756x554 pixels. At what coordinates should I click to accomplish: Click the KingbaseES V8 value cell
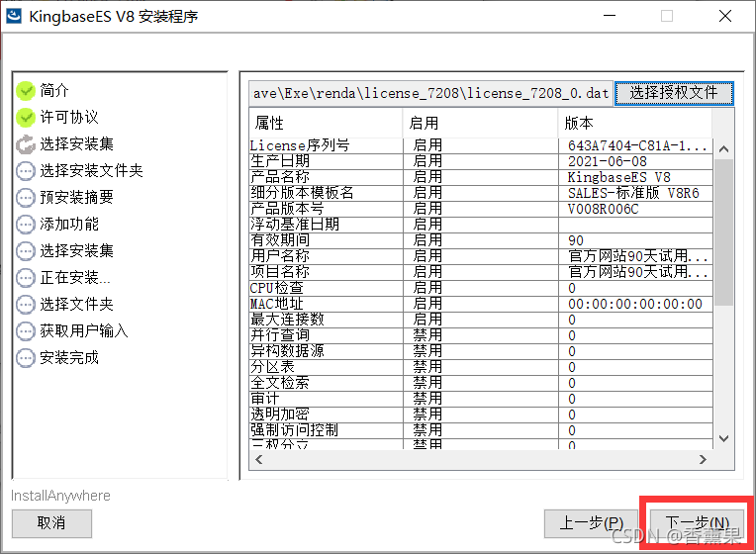tap(635, 177)
